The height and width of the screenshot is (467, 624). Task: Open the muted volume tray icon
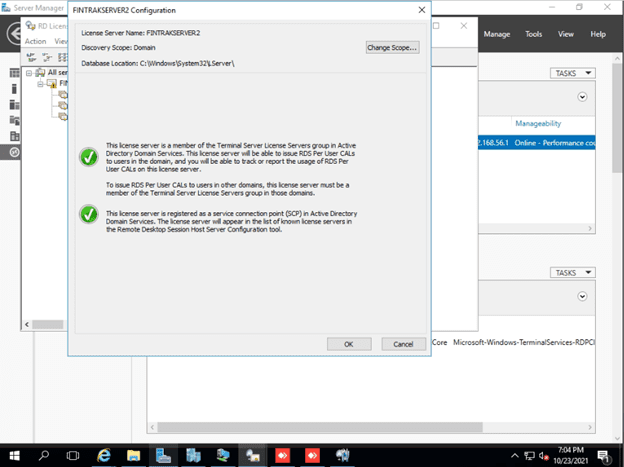544,455
